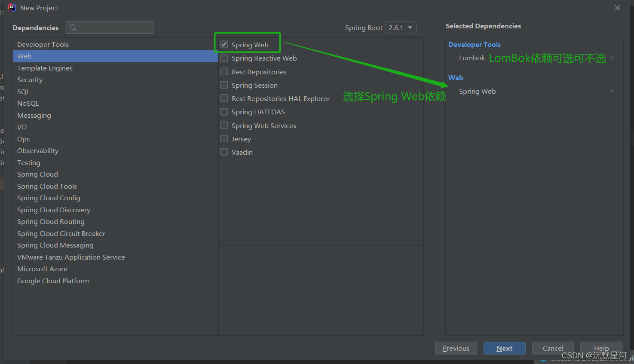Focus the Dependencies search field
This screenshot has width=634, height=364.
pyautogui.click(x=110, y=28)
